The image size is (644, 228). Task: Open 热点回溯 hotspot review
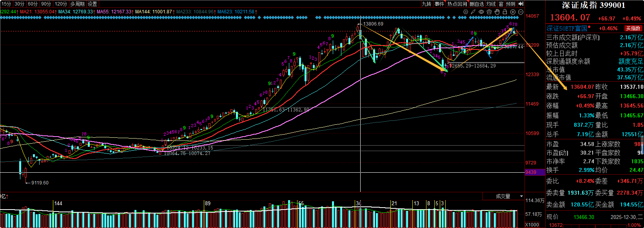(x=457, y=4)
